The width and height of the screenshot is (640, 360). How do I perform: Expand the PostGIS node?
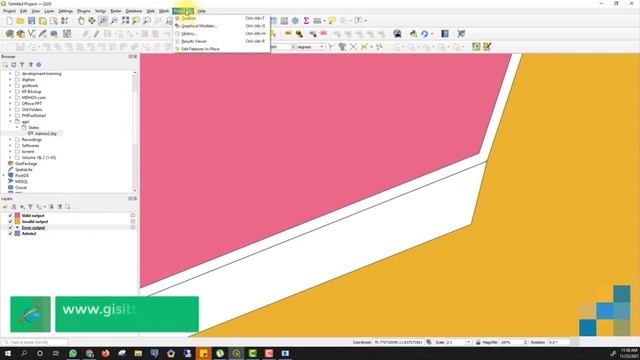click(4, 176)
